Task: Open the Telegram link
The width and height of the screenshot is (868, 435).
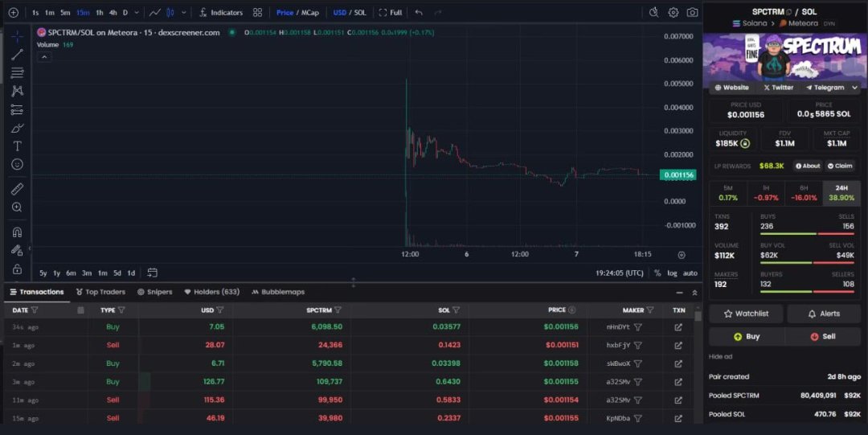Action: pyautogui.click(x=825, y=88)
